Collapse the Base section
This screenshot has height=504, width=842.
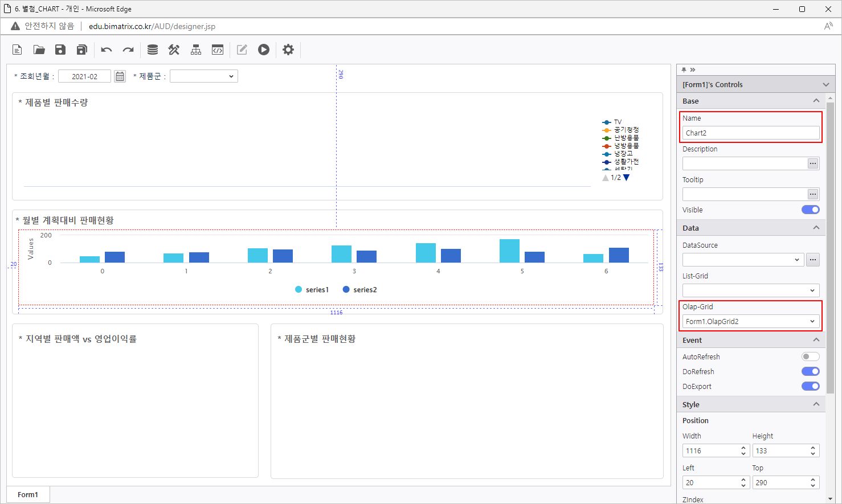coord(816,101)
